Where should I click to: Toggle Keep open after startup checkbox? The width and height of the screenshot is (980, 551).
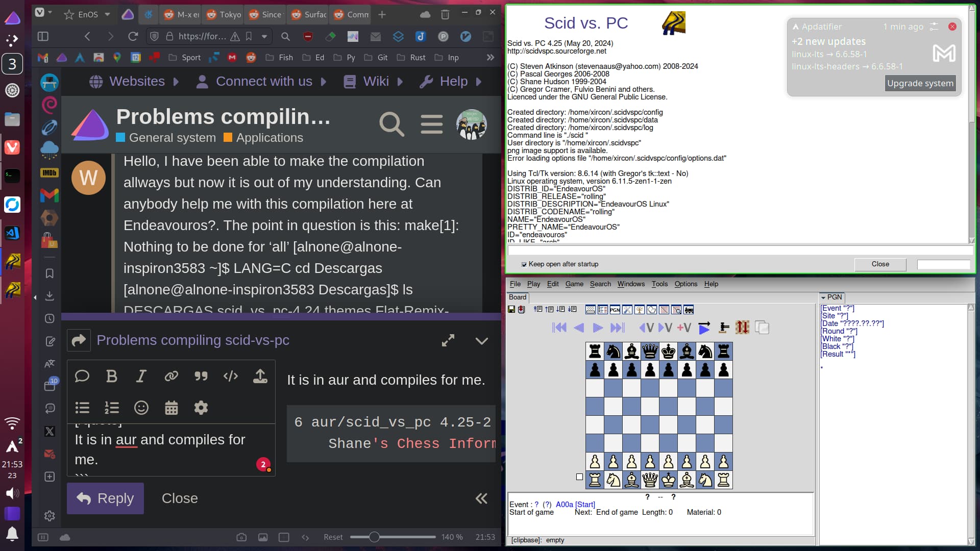click(x=524, y=264)
